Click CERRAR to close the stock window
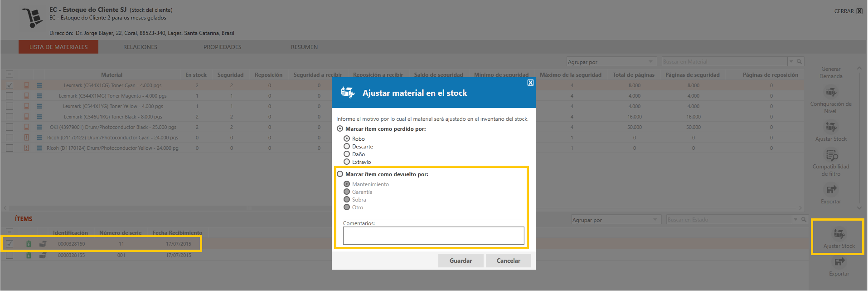 [x=848, y=11]
